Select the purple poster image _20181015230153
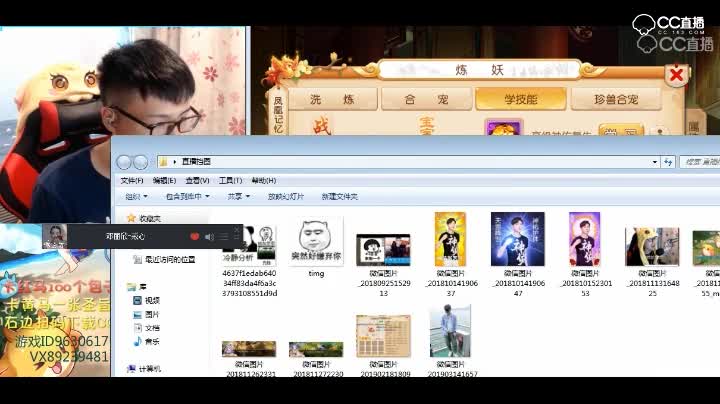Screen dimensions: 720x404 (x=585, y=239)
